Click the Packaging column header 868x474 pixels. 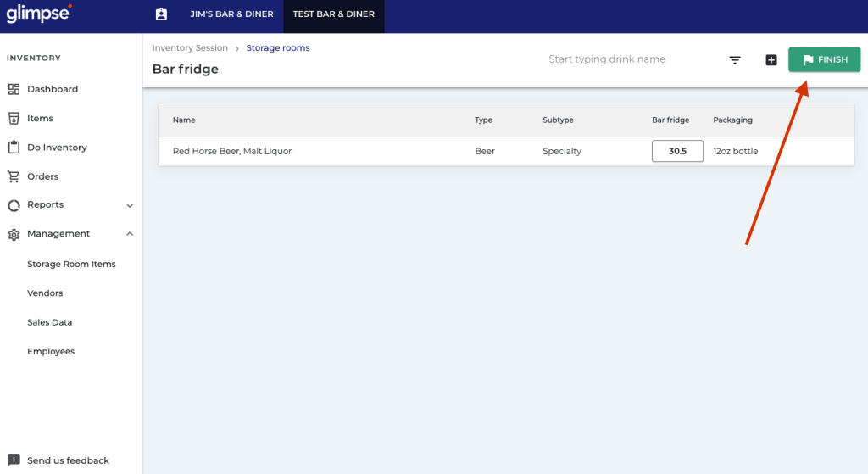(x=732, y=120)
